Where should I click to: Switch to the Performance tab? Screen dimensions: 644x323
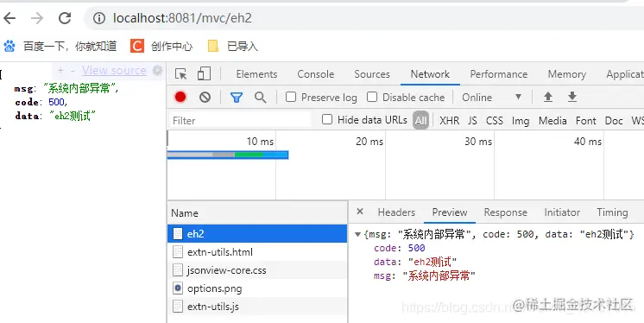point(499,74)
